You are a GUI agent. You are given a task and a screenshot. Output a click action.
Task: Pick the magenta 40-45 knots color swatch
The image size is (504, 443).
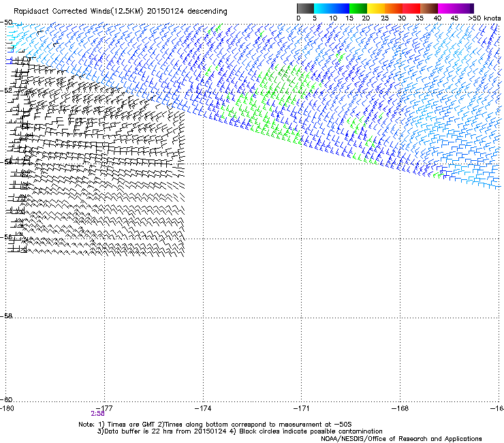pyautogui.click(x=447, y=8)
